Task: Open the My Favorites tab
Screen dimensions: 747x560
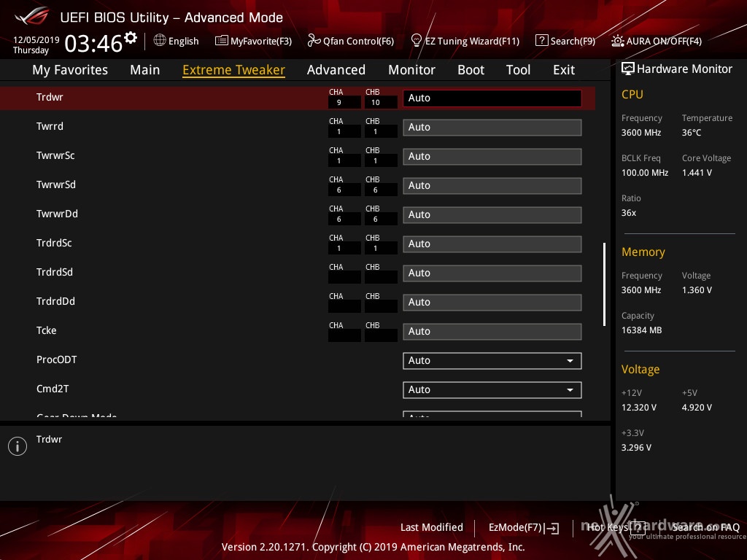Action: (x=70, y=70)
